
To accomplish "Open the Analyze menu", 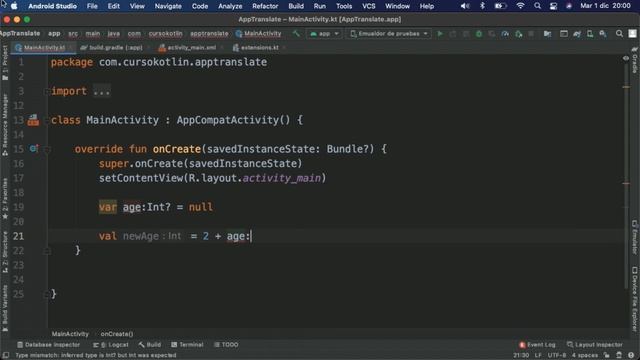I will coord(230,6).
